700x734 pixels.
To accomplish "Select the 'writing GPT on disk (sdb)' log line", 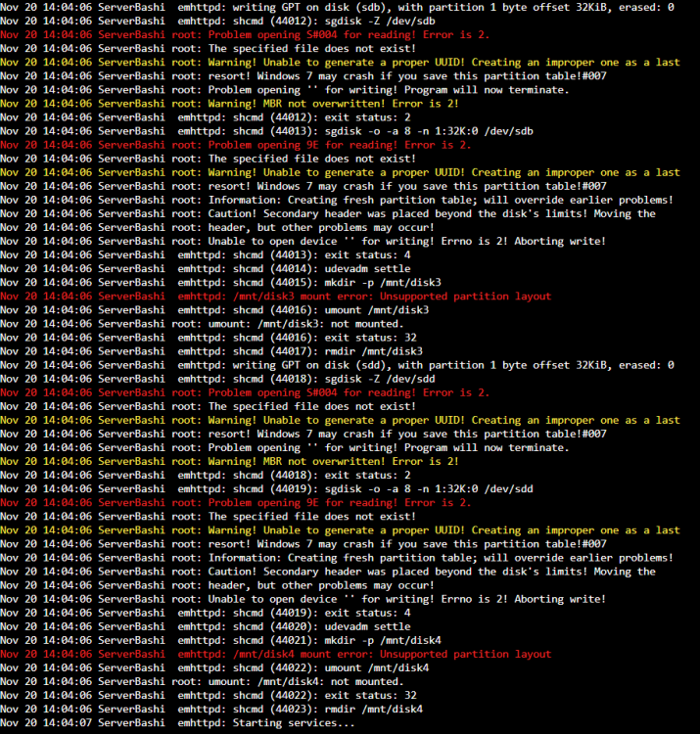I will click(x=337, y=8).
